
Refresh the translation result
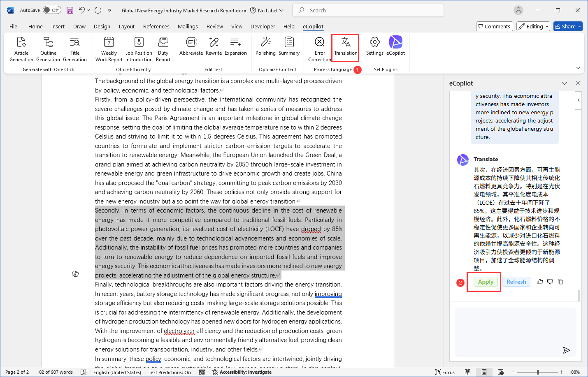[516, 282]
